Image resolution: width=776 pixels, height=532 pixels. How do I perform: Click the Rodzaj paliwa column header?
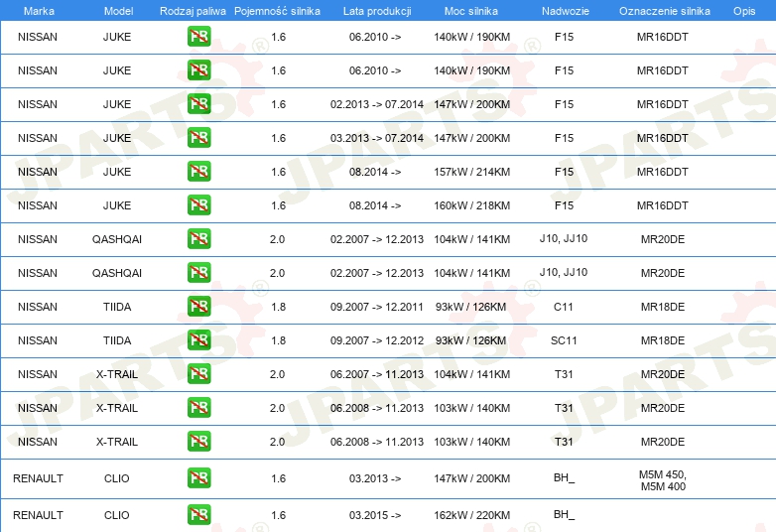pos(193,11)
